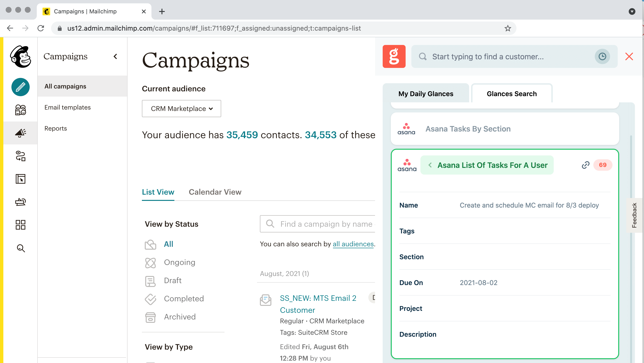Viewport: 644px width, 363px height.
Task: Focus the find a customer search field
Action: pos(514,56)
